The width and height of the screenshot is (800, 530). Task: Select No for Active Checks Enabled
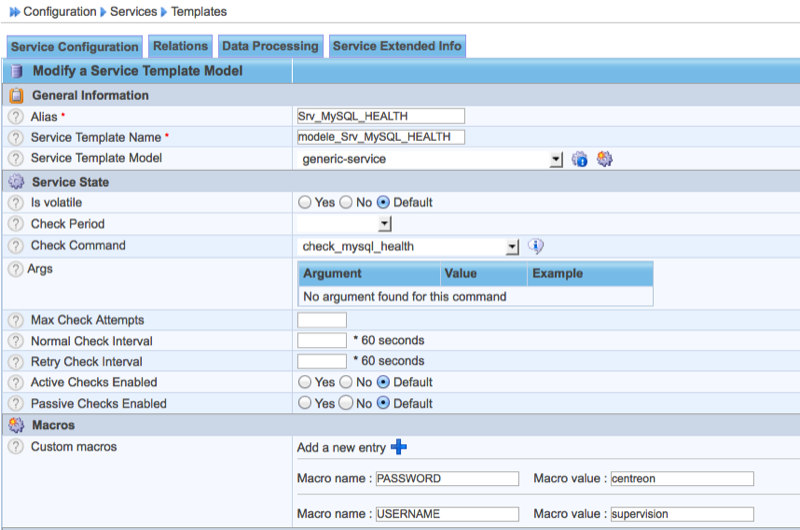(x=347, y=383)
